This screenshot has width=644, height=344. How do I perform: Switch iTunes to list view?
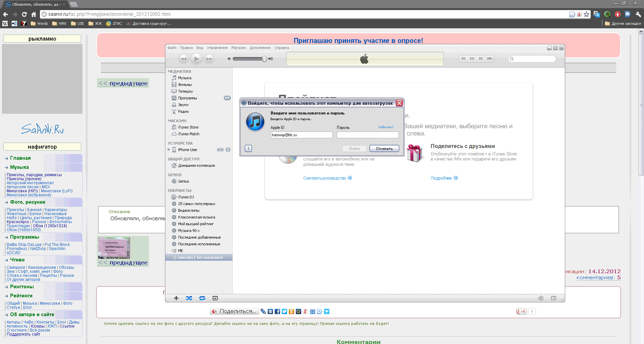(463, 59)
